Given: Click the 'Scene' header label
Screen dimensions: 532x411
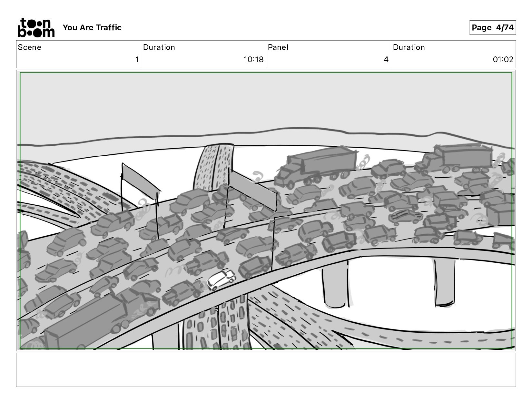Looking at the screenshot, I should click(x=30, y=47).
